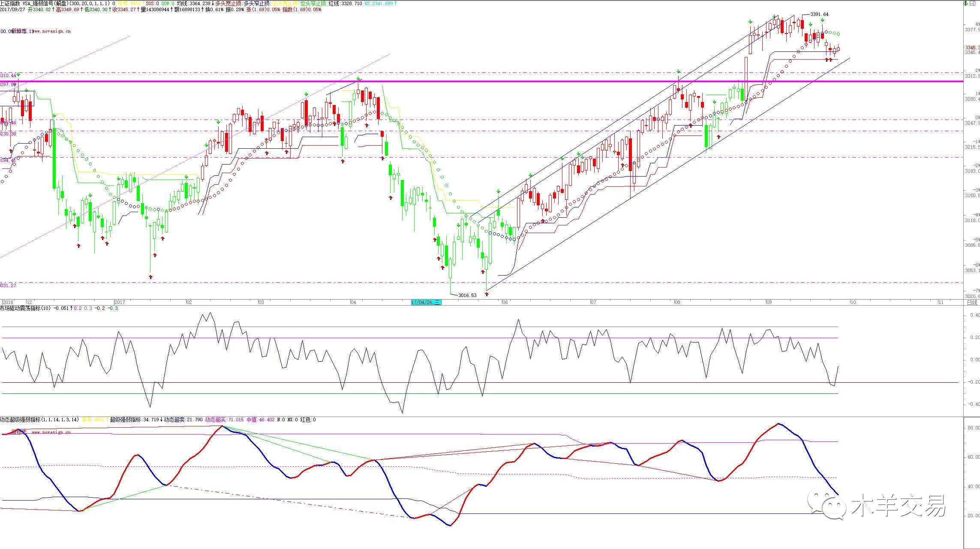Screen dimensions: 980x549
Task: Click the 换0.61% turnover rate
Action: (214, 9)
